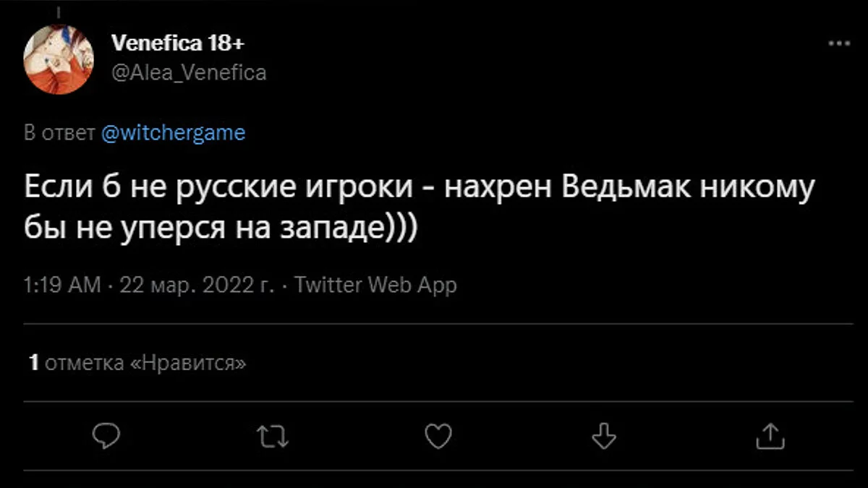Click the Twitter Web App source link
Screen dimensions: 868x488
[x=376, y=285]
